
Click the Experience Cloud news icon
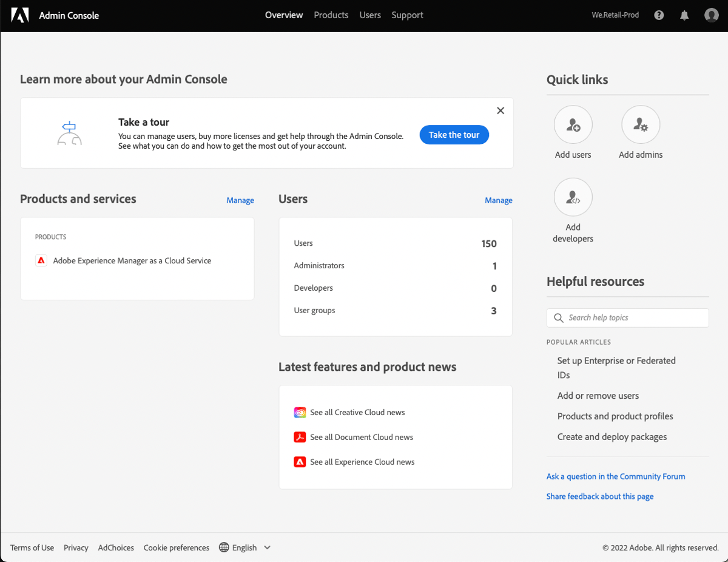point(300,462)
